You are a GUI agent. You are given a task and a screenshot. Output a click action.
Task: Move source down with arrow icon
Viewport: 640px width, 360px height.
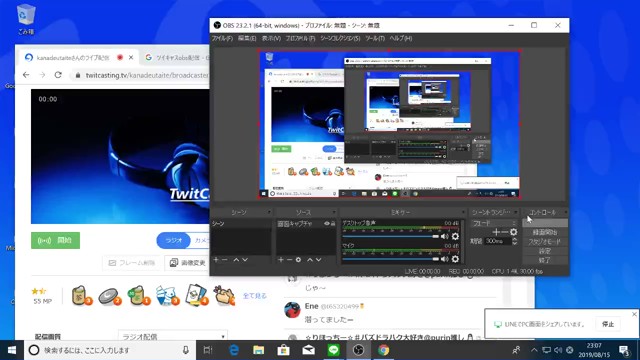pyautogui.click(x=319, y=260)
